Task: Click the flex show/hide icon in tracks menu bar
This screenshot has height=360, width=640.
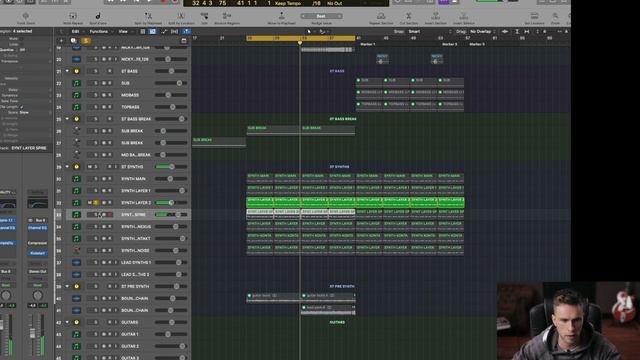Action: 175,31
